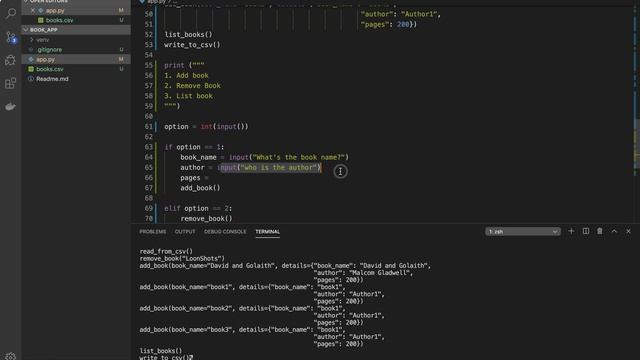Place cursor on line 66 'pages ='
640x360 pixels.
(x=194, y=178)
